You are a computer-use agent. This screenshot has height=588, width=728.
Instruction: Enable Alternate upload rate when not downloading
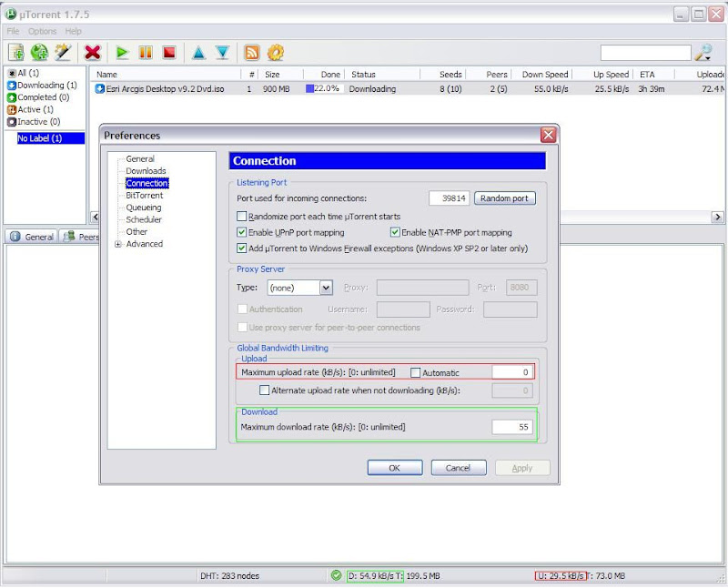[x=264, y=390]
